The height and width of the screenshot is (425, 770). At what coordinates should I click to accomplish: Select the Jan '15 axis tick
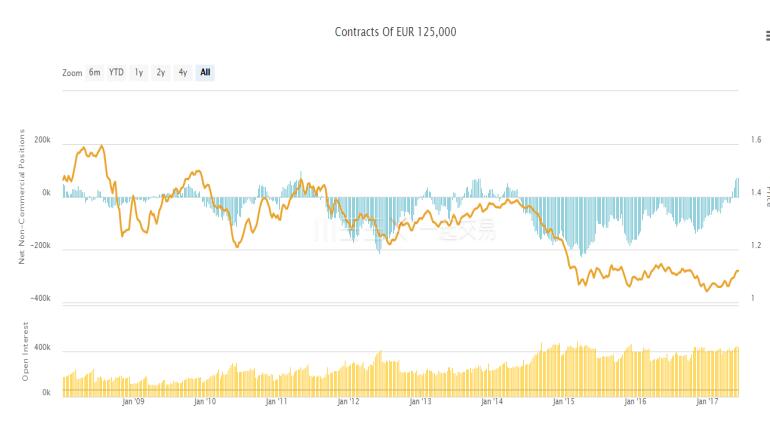tap(564, 403)
